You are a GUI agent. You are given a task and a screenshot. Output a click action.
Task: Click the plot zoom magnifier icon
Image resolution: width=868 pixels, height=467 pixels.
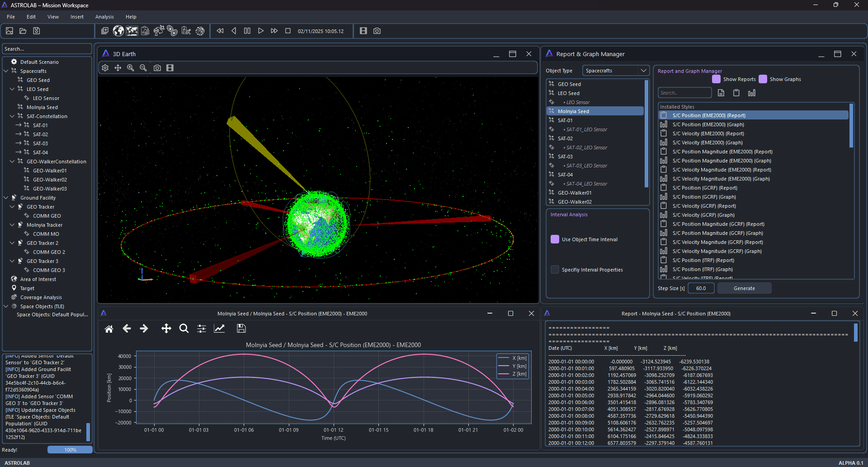[184, 329]
